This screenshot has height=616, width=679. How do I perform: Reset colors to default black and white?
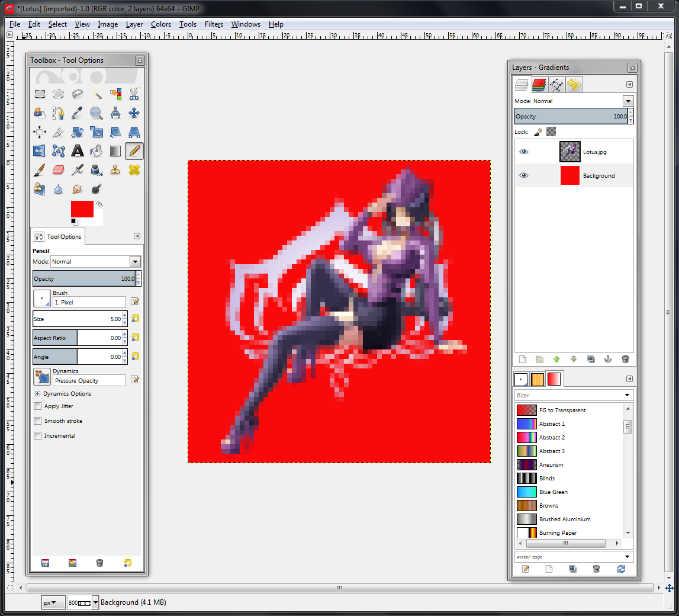(x=75, y=222)
